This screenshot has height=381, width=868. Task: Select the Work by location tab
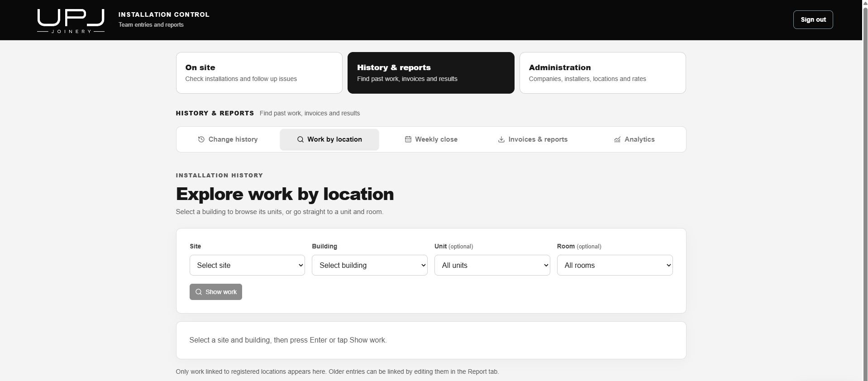[x=329, y=139]
